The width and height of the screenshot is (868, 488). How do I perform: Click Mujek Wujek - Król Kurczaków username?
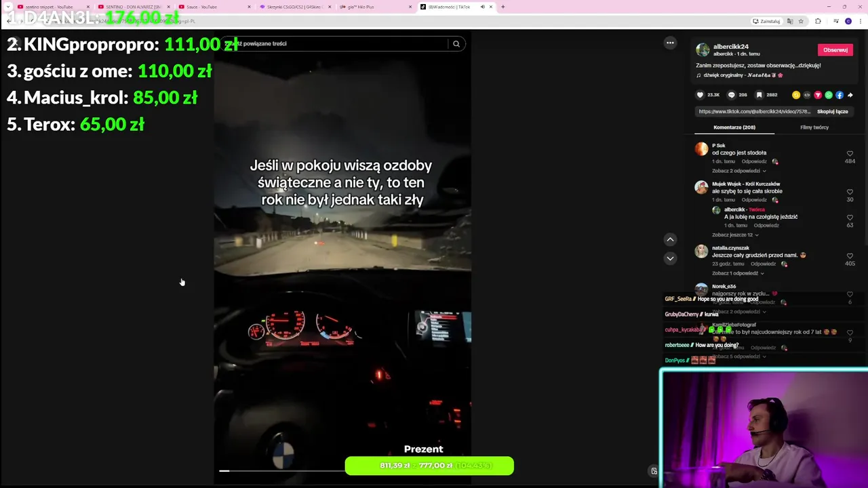click(746, 184)
